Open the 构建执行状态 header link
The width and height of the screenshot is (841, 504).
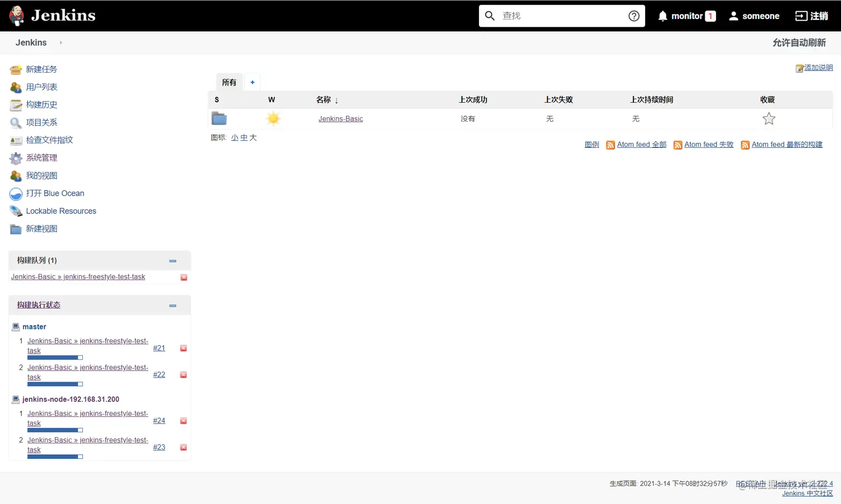[38, 305]
